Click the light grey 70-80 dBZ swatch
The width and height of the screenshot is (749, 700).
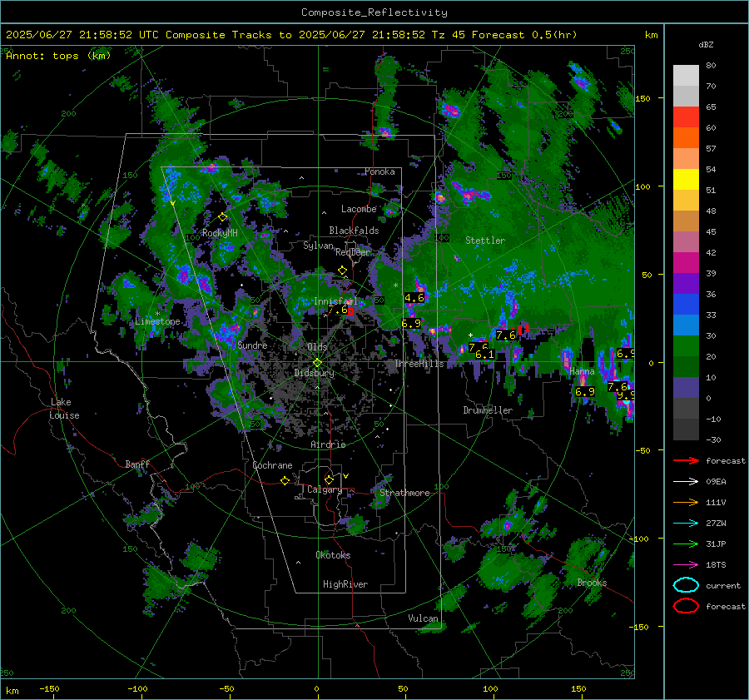point(686,76)
